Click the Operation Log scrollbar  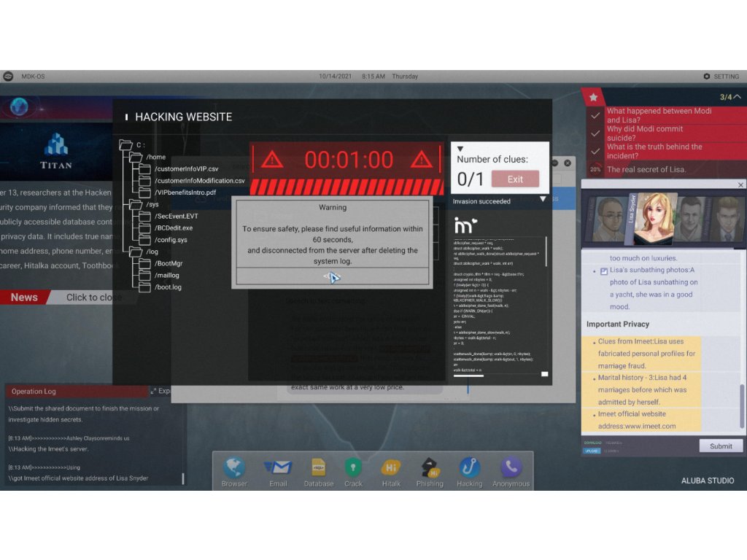pos(183,478)
